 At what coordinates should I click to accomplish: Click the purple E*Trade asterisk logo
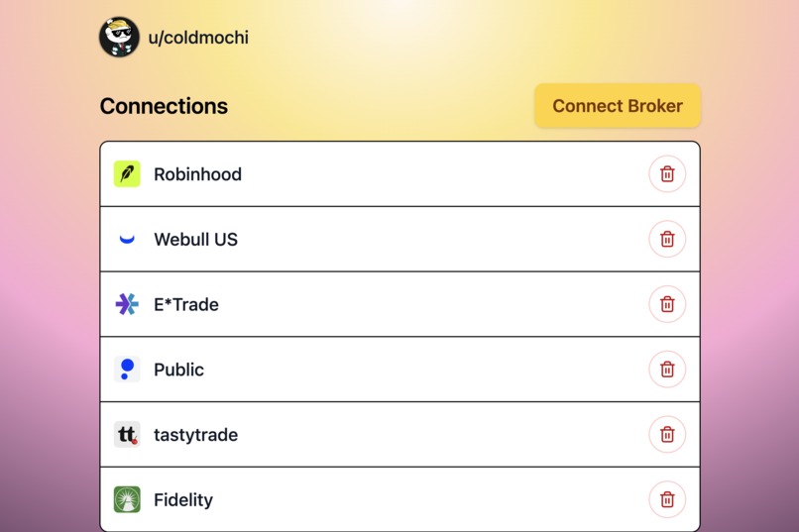pyautogui.click(x=127, y=304)
